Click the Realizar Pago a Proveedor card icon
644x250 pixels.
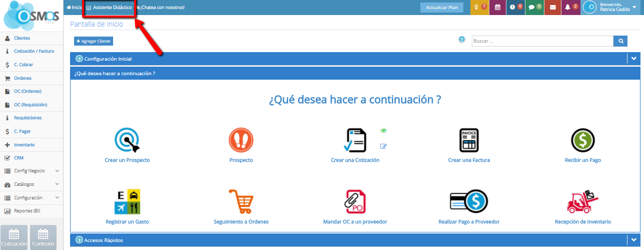click(469, 202)
